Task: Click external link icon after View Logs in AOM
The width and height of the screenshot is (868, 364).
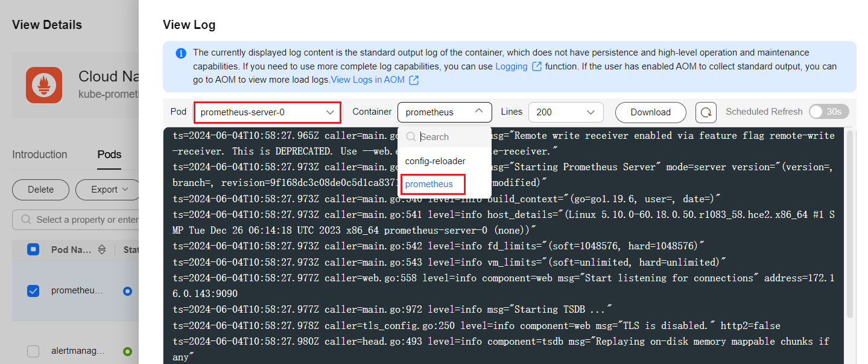Action: (414, 80)
